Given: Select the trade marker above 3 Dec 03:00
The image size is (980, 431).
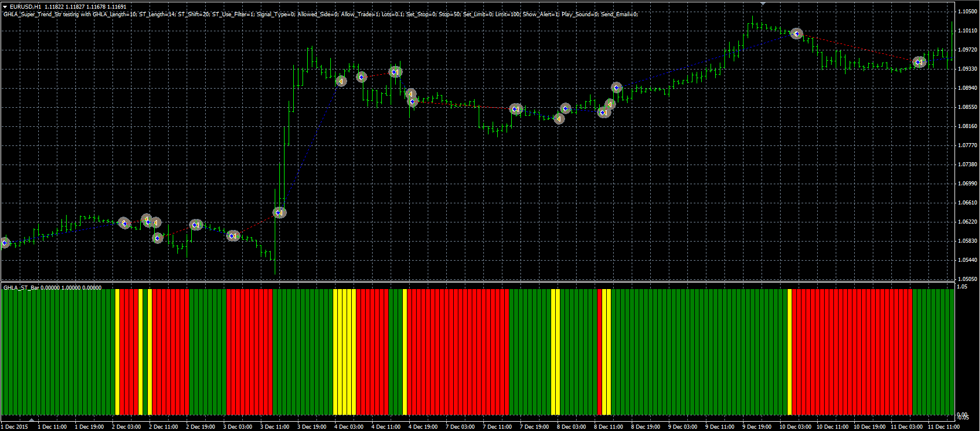Looking at the screenshot, I should click(x=233, y=235).
